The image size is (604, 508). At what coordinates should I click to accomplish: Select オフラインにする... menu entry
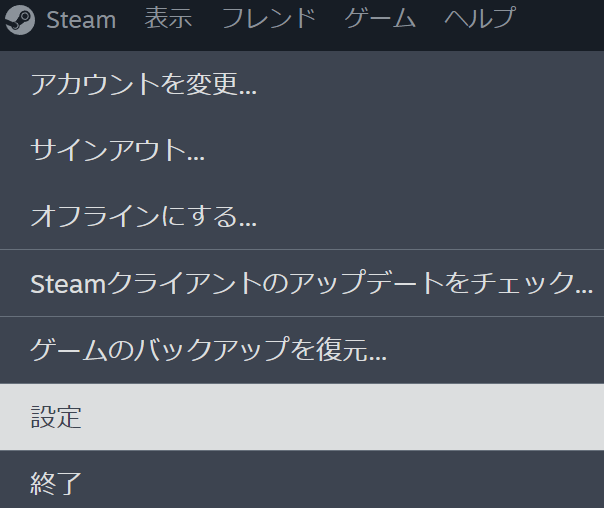click(x=144, y=216)
